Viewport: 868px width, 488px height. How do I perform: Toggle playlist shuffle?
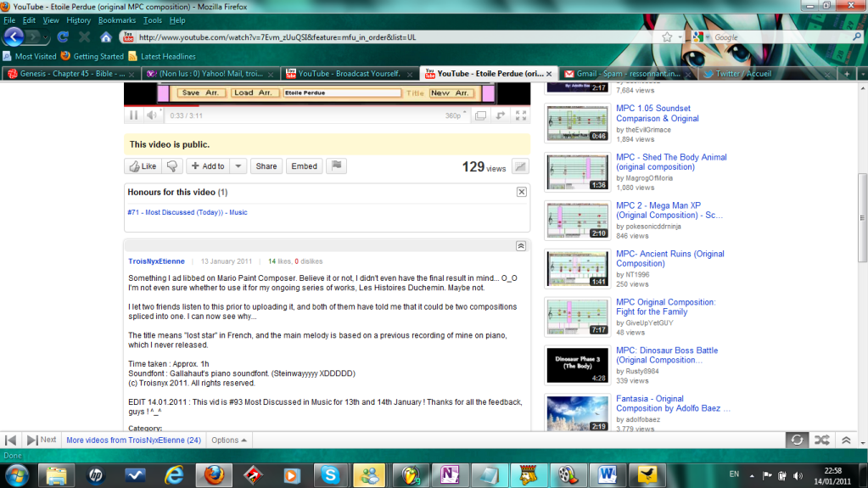point(822,440)
